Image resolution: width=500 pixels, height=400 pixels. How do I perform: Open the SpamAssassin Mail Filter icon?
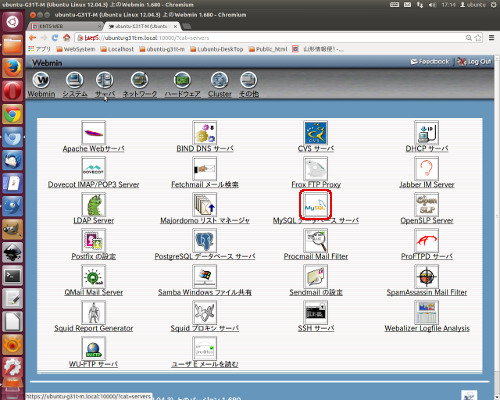coord(427,276)
